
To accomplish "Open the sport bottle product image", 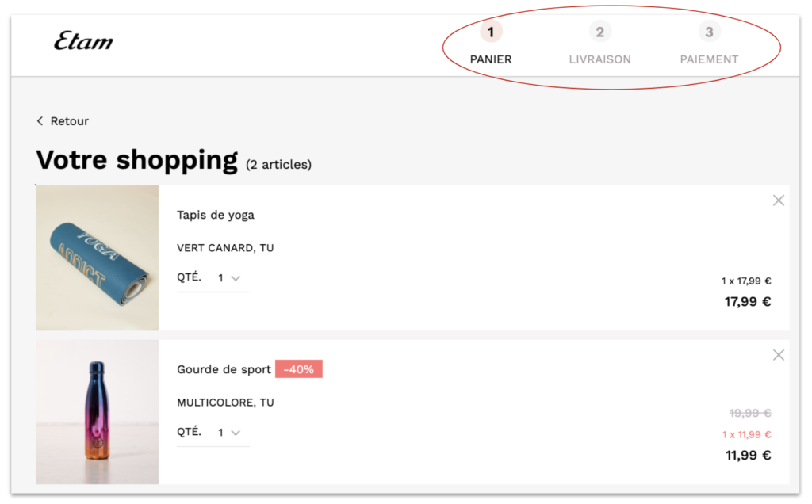I will click(98, 412).
